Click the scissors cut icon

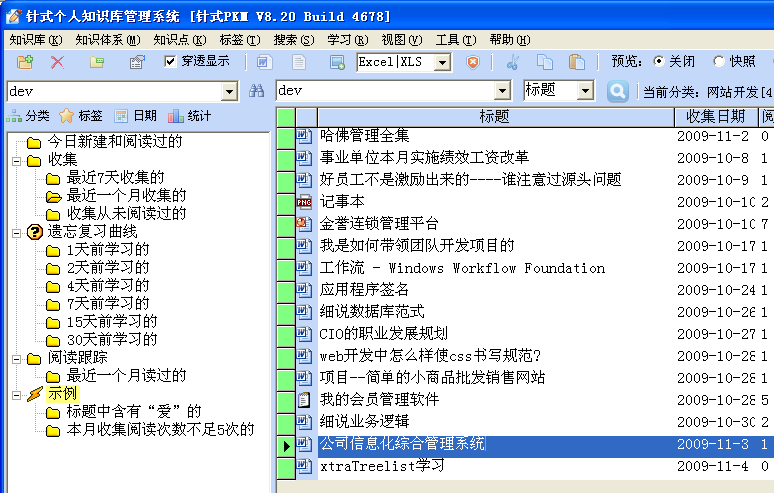pyautogui.click(x=513, y=62)
